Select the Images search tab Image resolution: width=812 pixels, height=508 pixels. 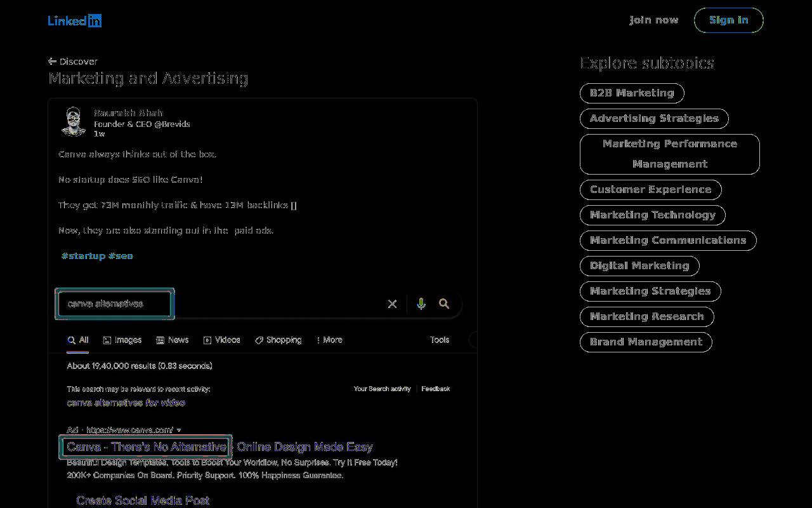click(122, 340)
